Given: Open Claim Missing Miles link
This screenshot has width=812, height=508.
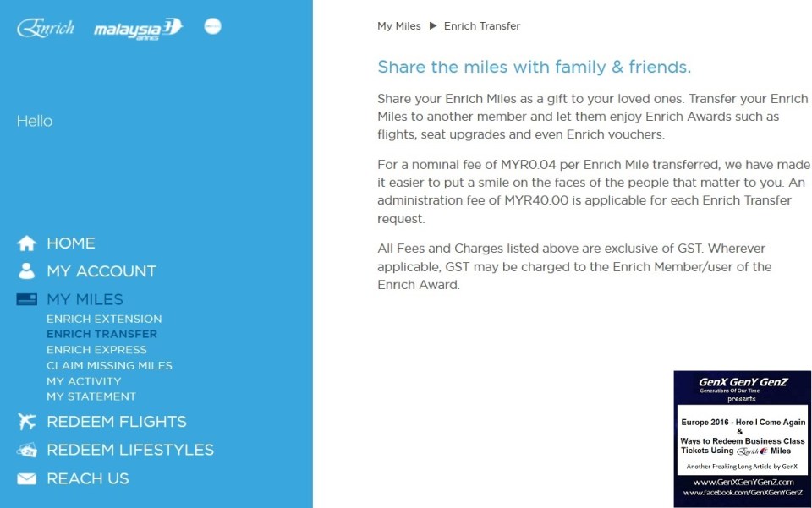Looking at the screenshot, I should 109,366.
